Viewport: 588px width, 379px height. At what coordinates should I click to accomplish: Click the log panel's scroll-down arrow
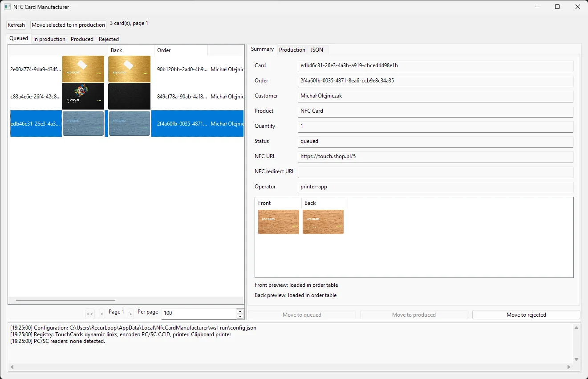tap(576, 359)
